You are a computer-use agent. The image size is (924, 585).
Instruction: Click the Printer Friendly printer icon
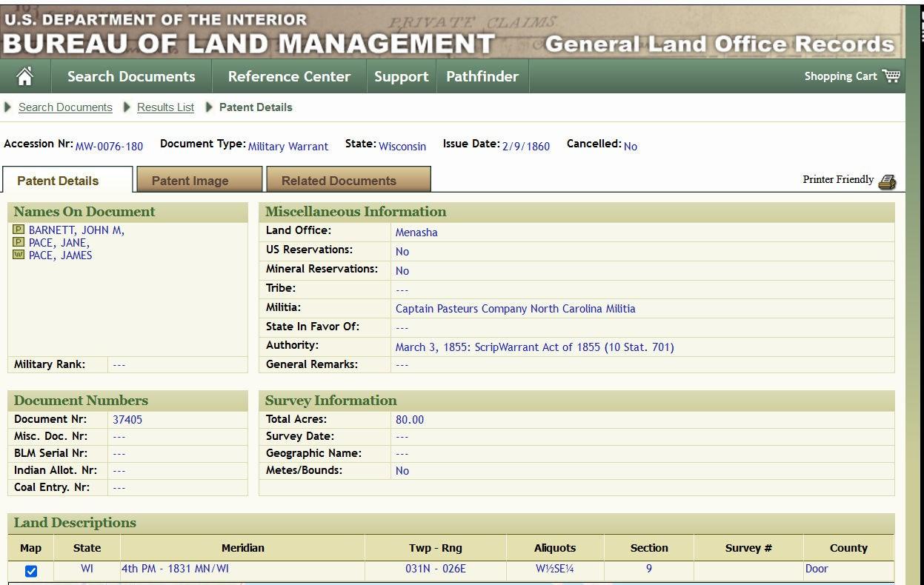(x=887, y=181)
